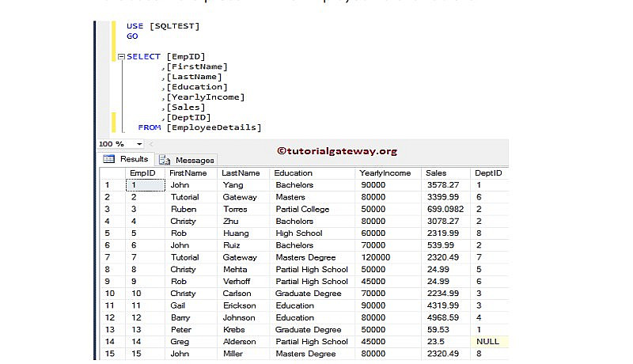The image size is (633, 364).
Task: Click the Greg first name cell
Action: click(x=191, y=342)
